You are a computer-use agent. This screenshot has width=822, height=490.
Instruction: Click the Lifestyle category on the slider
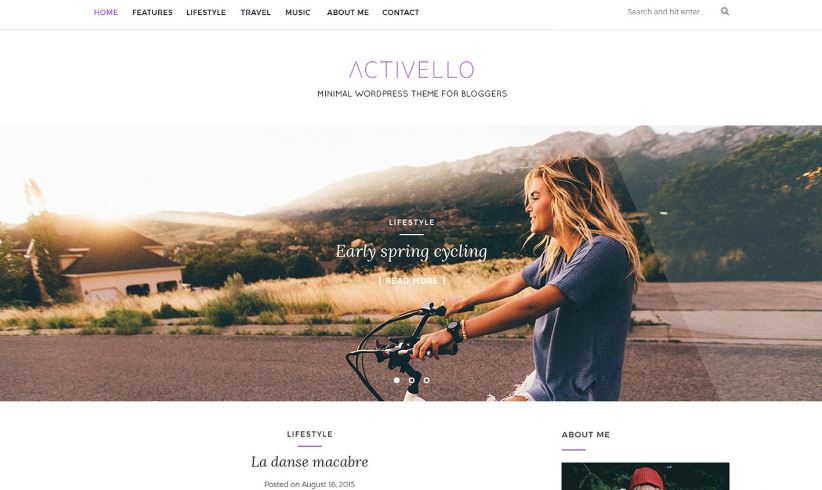tap(412, 222)
